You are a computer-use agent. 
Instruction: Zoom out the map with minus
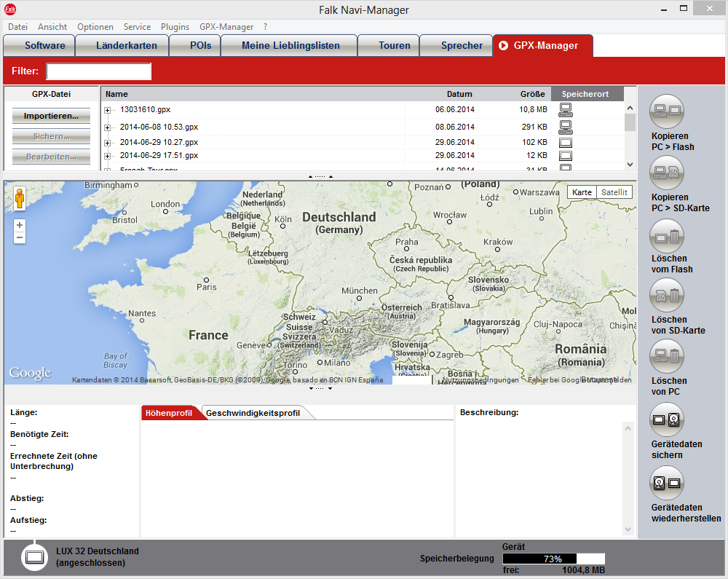[20, 237]
